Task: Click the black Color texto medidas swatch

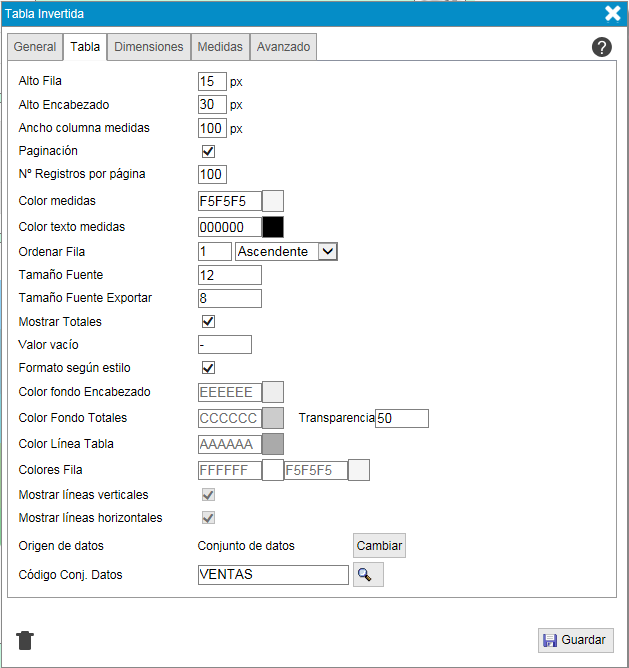Action: 273,227
